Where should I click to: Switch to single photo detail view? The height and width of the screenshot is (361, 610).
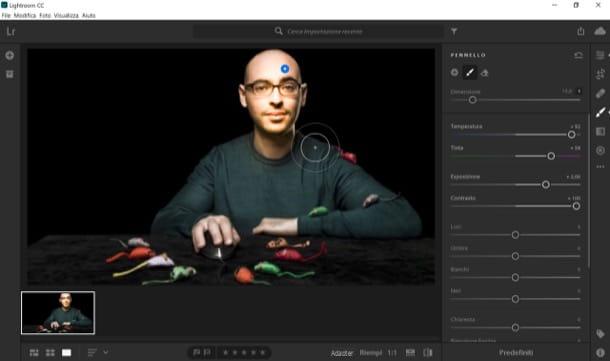pyautogui.click(x=67, y=353)
